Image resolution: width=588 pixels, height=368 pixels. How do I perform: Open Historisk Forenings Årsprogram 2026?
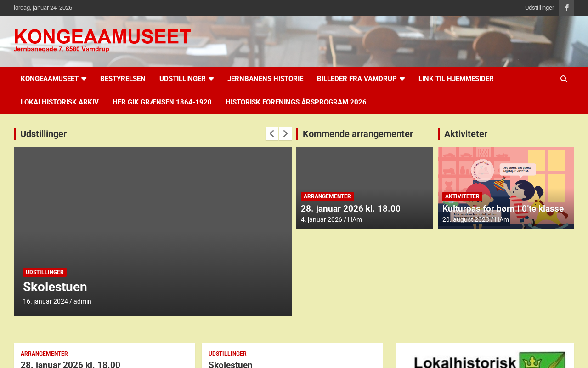(x=296, y=102)
